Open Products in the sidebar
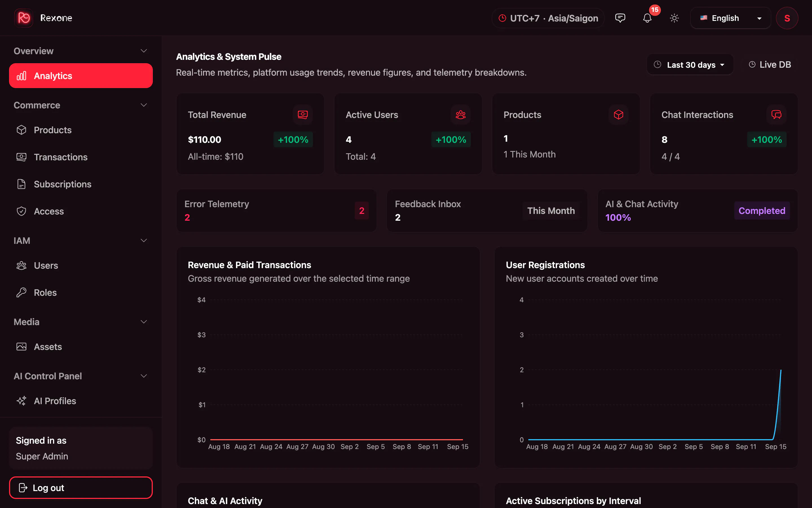The width and height of the screenshot is (812, 508). 81,130
